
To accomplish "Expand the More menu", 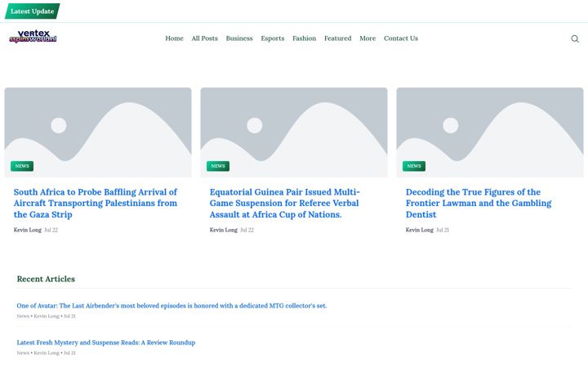I will (367, 38).
